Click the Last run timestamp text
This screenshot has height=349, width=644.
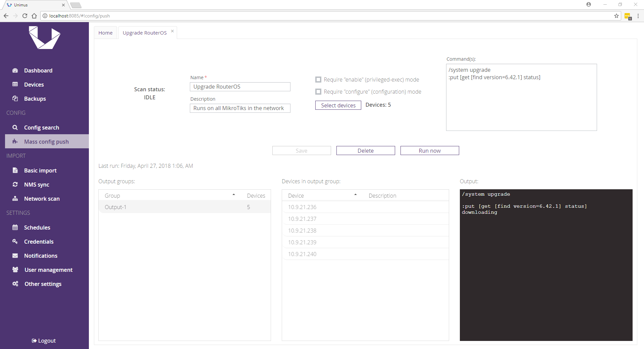point(146,166)
